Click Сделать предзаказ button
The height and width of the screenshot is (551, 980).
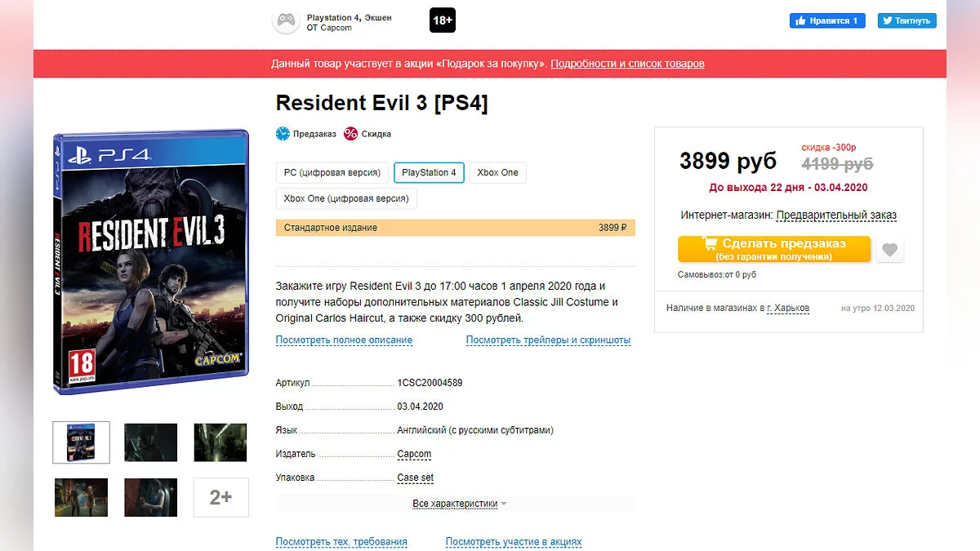(x=774, y=249)
